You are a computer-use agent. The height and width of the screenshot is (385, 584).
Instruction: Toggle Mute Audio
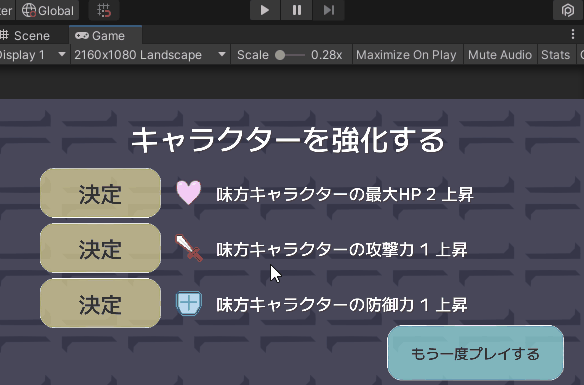(500, 55)
